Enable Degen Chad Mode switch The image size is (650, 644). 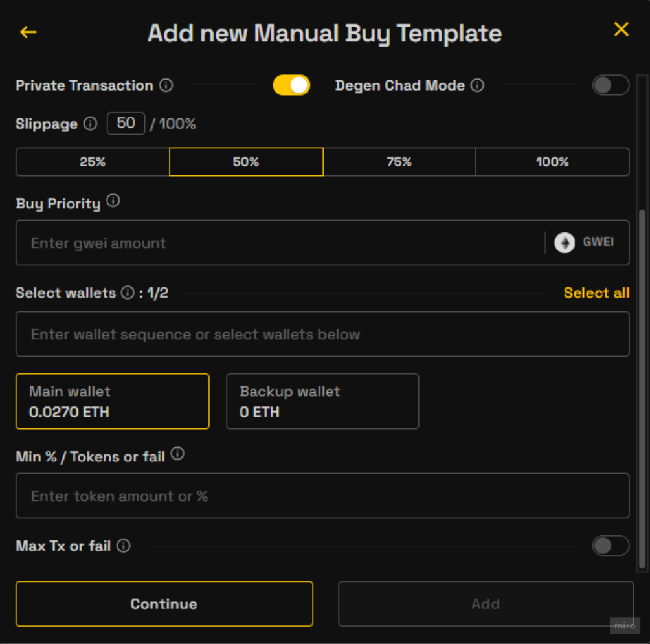coord(611,85)
